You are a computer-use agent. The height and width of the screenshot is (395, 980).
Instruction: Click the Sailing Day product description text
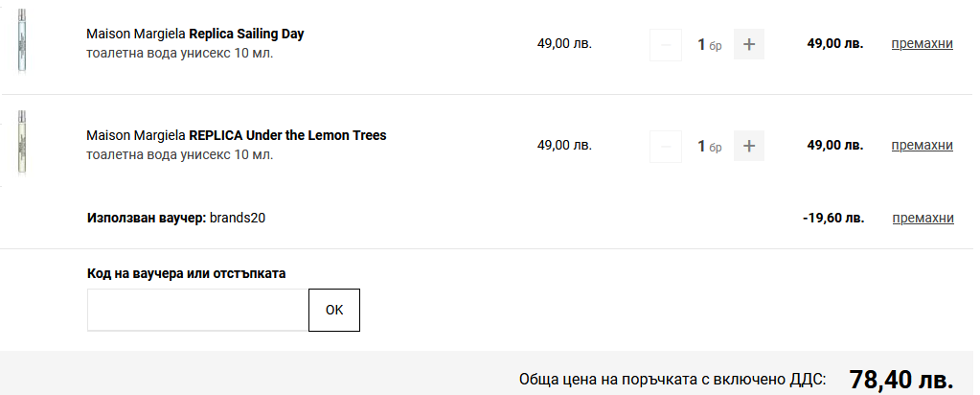point(179,53)
